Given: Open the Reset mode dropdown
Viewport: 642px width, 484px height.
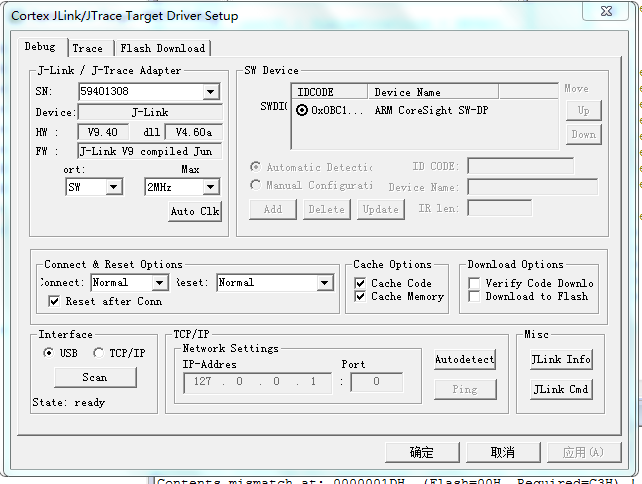Looking at the screenshot, I should coord(324,283).
